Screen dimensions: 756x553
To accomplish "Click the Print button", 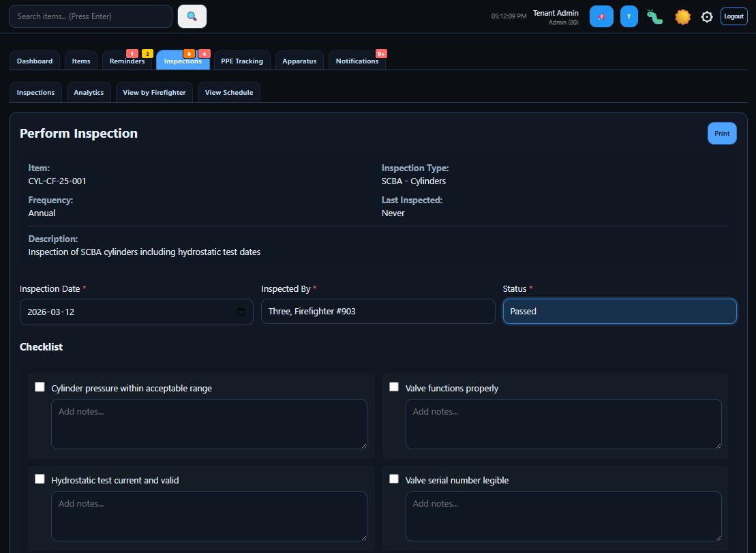I will 722,133.
